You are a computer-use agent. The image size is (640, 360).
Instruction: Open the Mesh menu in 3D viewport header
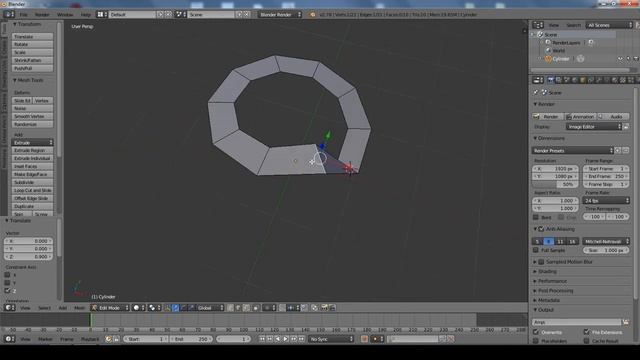point(80,308)
